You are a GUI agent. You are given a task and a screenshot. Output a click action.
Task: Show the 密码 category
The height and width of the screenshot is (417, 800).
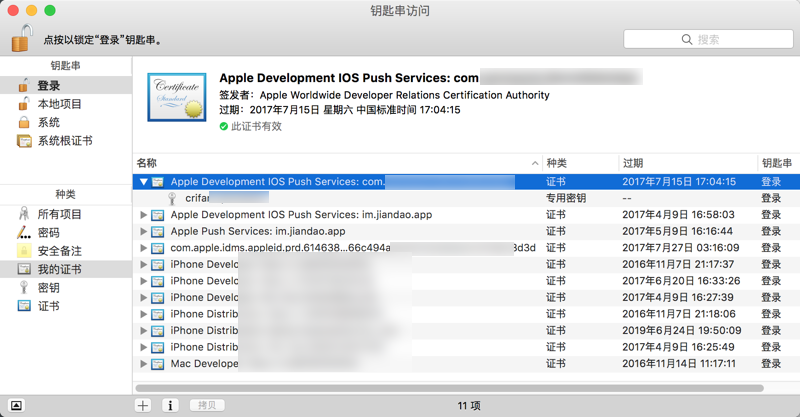tap(66, 232)
